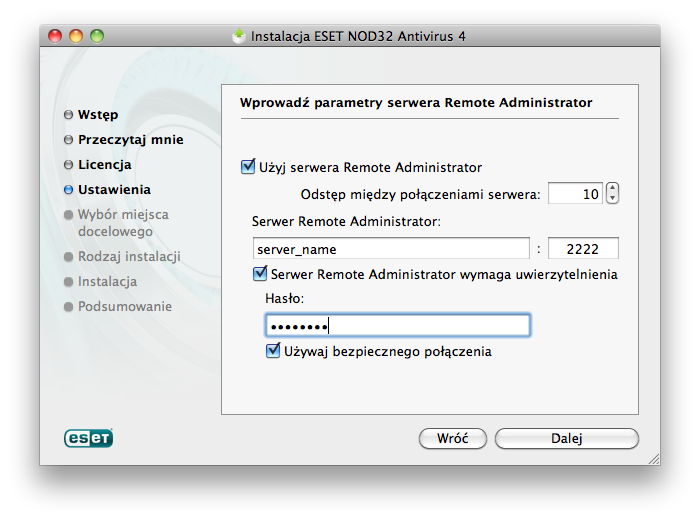
Task: Click the port field showing 2222
Action: tap(583, 249)
